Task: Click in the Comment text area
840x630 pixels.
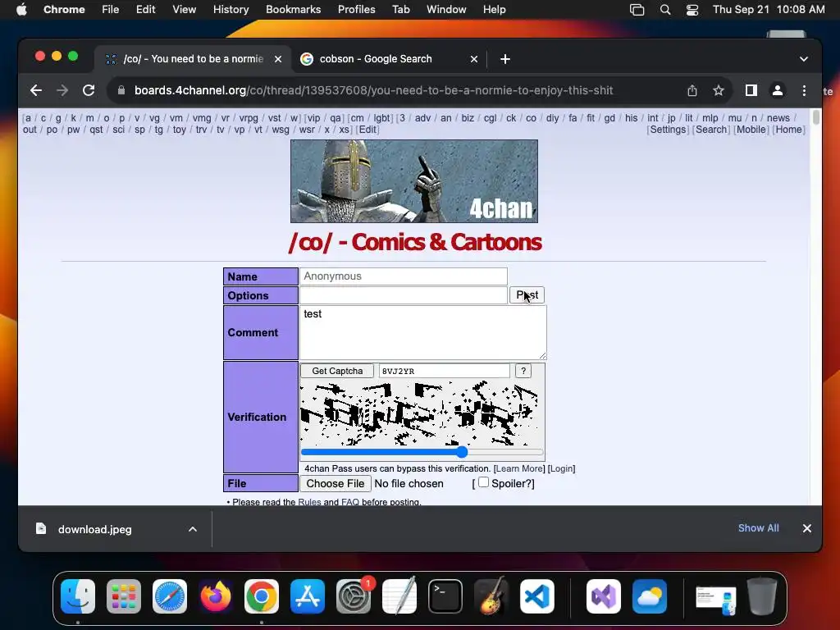Action: click(422, 333)
